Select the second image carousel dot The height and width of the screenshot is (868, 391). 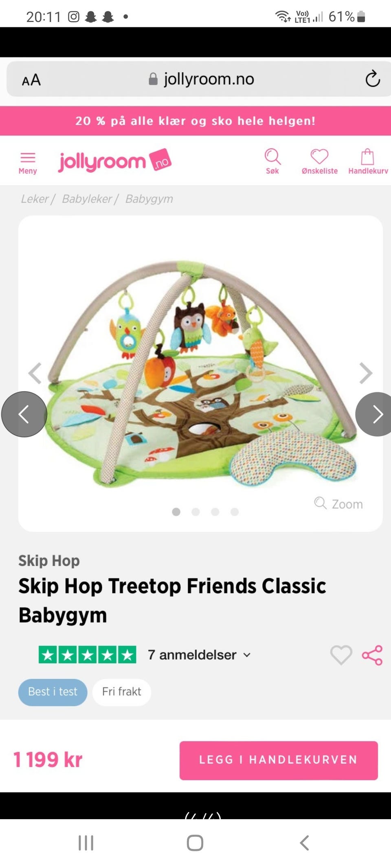tap(195, 512)
